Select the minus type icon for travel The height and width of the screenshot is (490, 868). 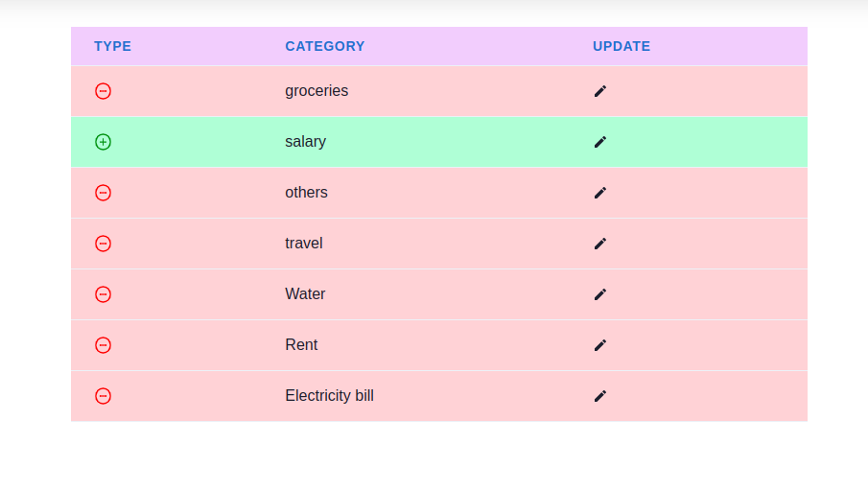click(x=103, y=244)
